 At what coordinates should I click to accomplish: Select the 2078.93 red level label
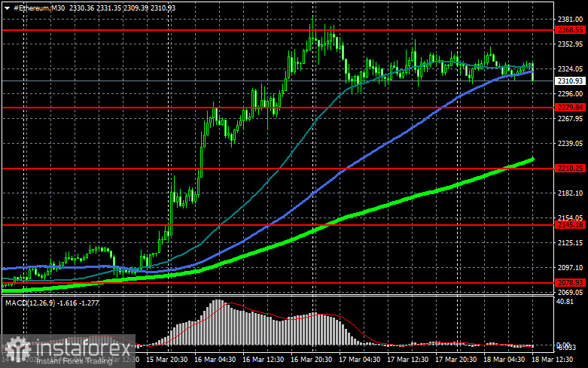click(571, 283)
